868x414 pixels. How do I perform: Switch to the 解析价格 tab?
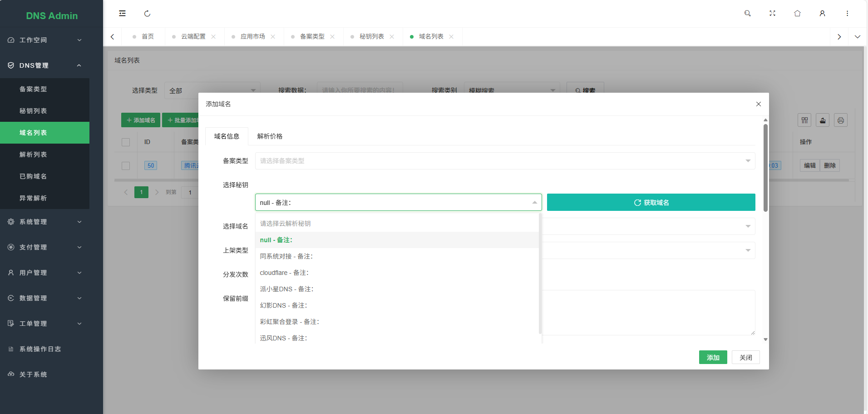click(270, 136)
